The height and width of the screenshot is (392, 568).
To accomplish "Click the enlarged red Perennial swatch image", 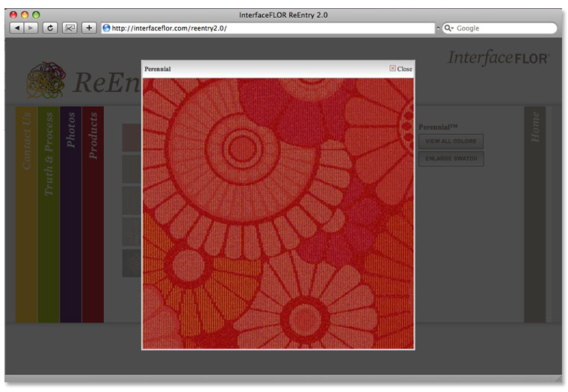I will [x=278, y=214].
